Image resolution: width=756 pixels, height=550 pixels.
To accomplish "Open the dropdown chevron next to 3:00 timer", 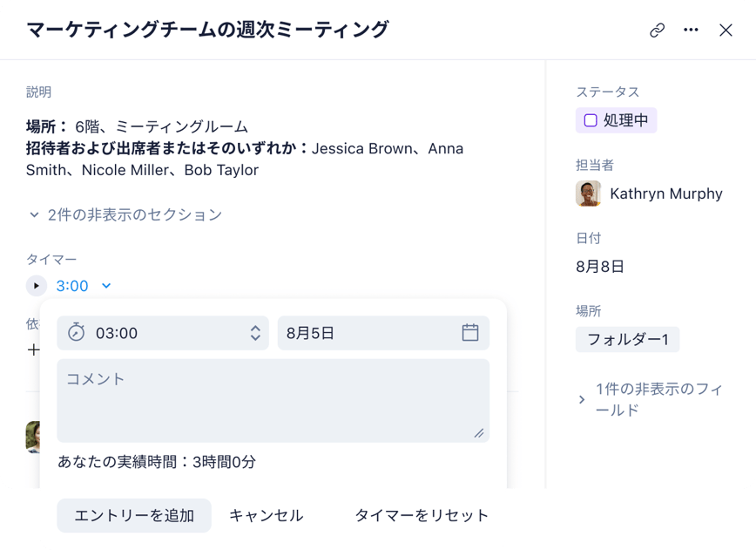I will point(106,286).
